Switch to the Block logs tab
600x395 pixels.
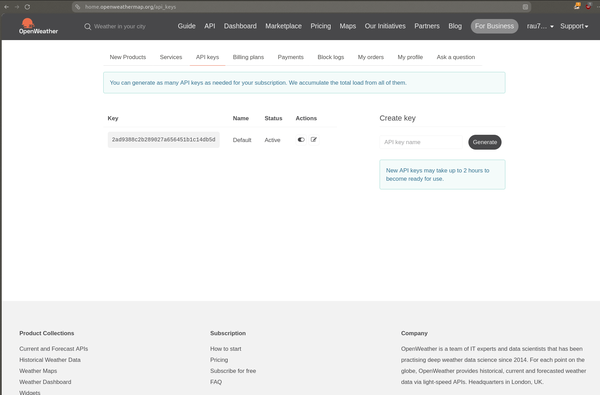point(331,57)
